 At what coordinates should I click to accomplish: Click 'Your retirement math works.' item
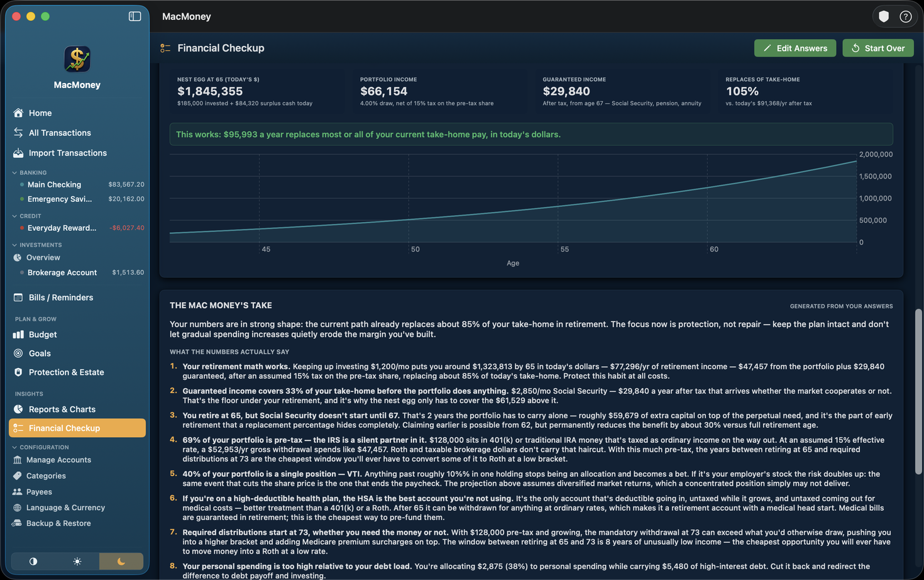pos(236,366)
